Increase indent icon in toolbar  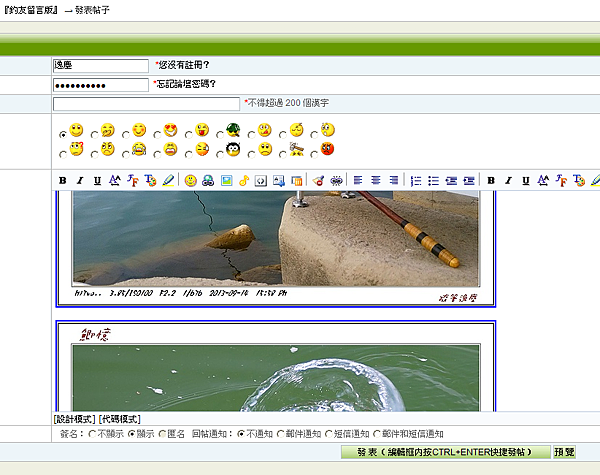click(469, 180)
